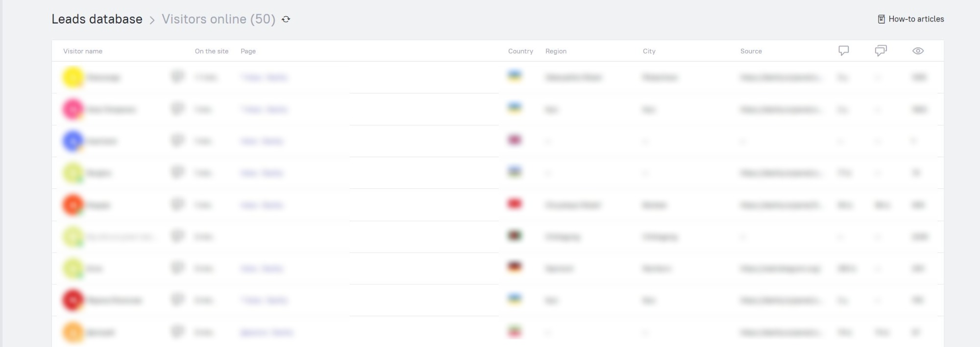Screen dimensions: 980x347
Task: Click the eye views column icon
Action: pos(918,51)
